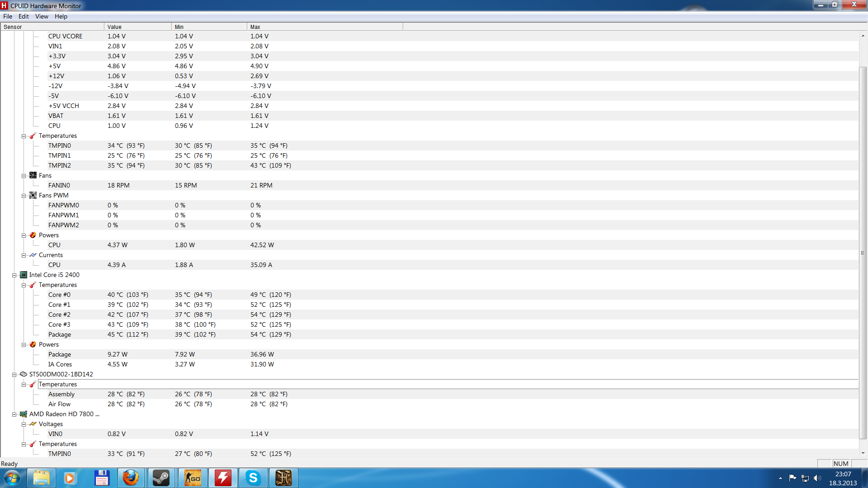
Task: Click the AMD Radeon HD 7800 card icon
Action: (x=24, y=414)
